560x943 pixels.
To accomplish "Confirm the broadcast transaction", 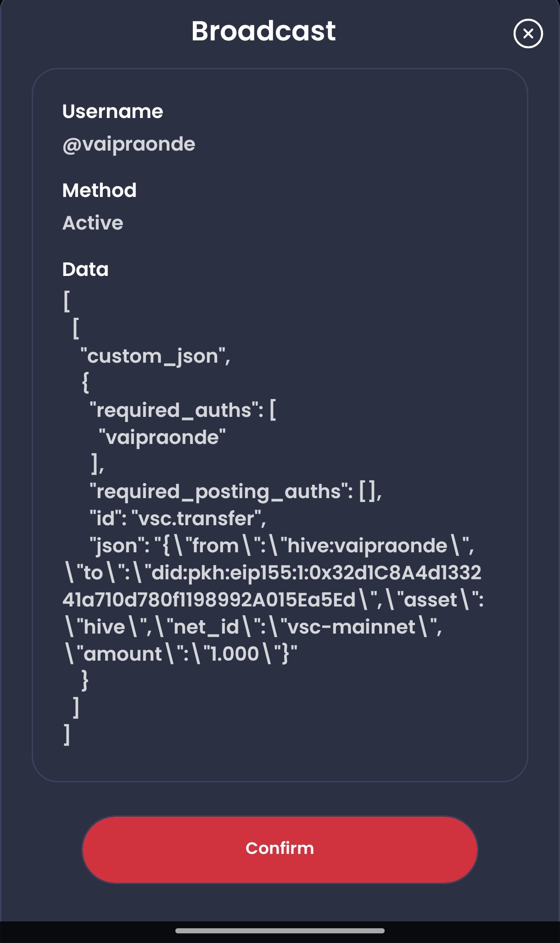I will click(280, 849).
